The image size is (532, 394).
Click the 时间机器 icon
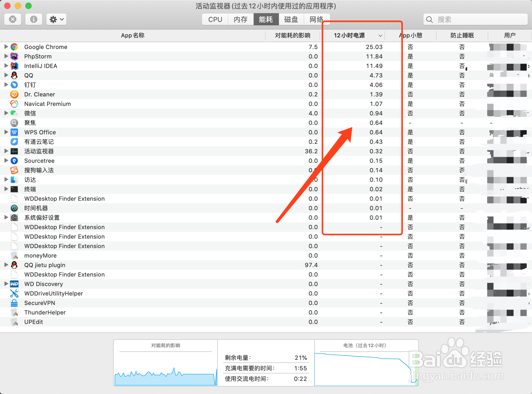coord(14,208)
